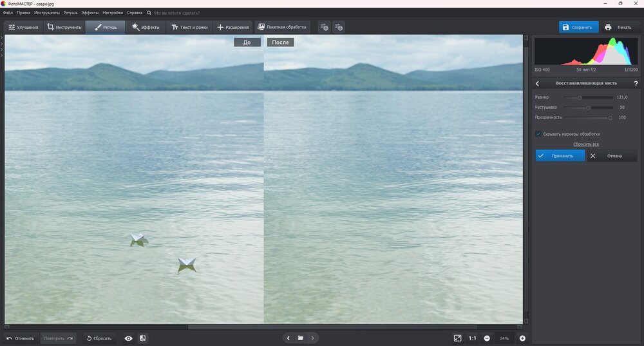Expand the top collapsed left side panel arrow
This screenshot has height=346, width=644.
(2, 39)
